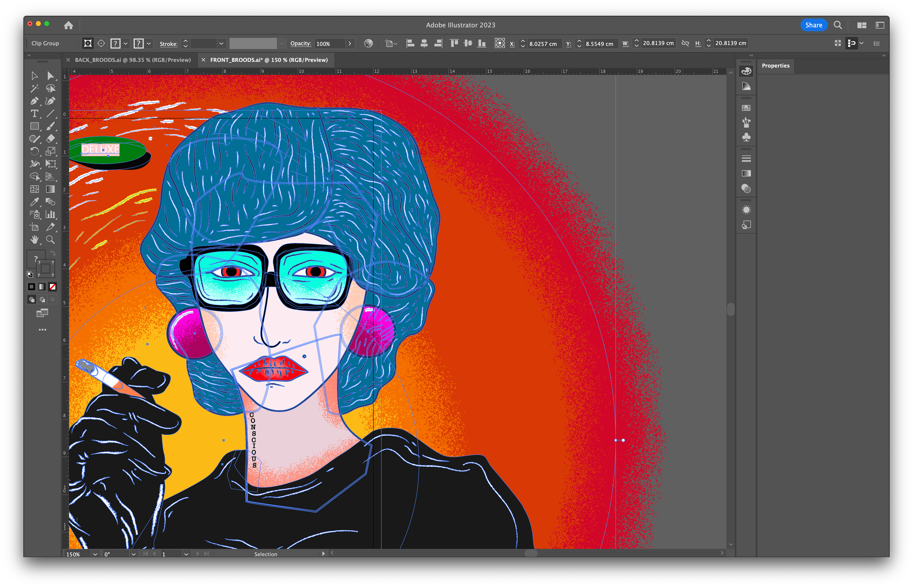The height and width of the screenshot is (588, 913).
Task: Select the Line Segment tool
Action: coord(50,113)
